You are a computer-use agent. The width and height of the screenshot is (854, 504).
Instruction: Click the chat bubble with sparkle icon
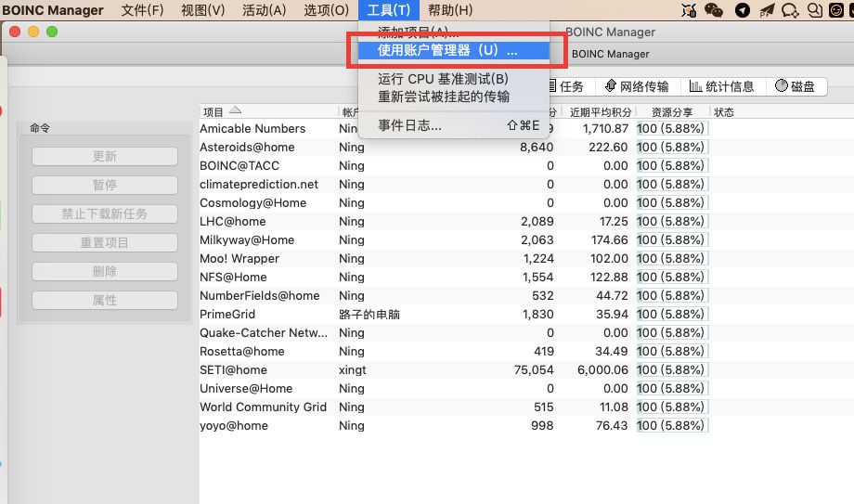pos(790,10)
